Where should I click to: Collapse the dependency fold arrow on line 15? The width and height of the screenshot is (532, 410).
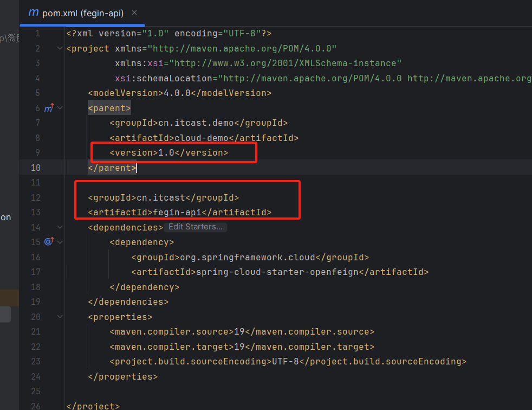60,242
